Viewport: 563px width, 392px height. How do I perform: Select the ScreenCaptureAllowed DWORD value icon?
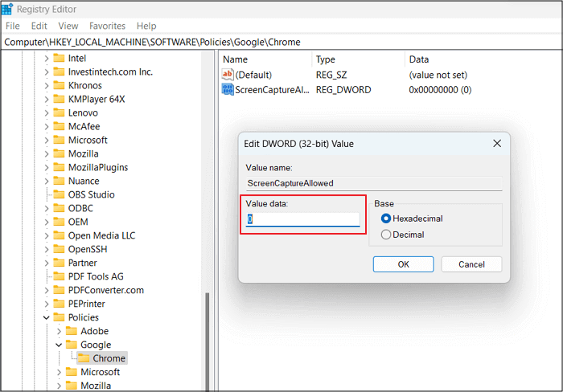click(228, 90)
